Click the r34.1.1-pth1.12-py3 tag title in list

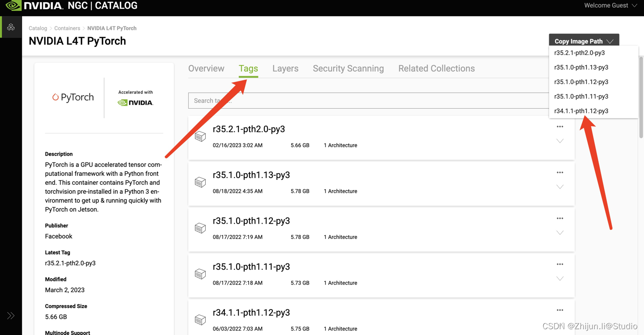(251, 312)
